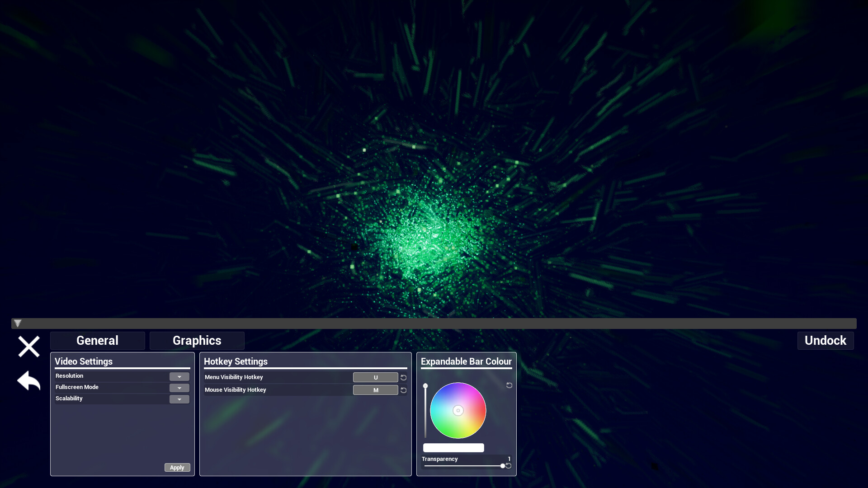Select the white colour preview swatch
Image resolution: width=868 pixels, height=488 pixels.
coord(453,447)
